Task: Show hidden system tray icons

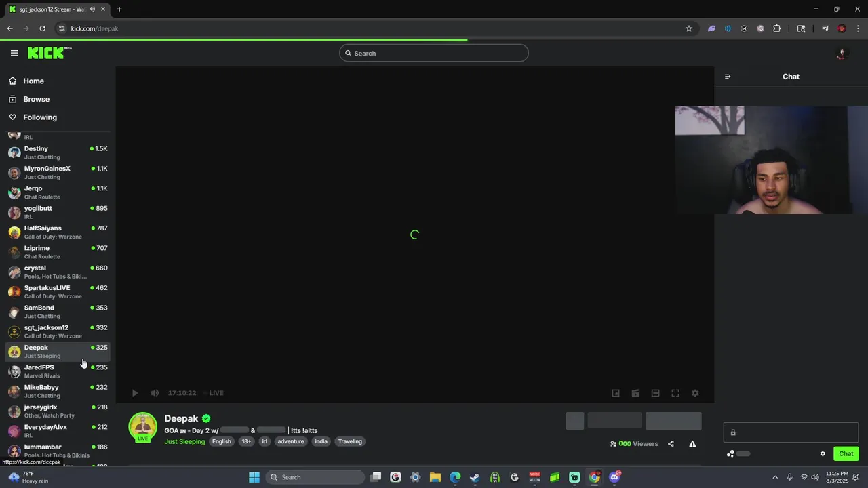Action: [x=775, y=477]
